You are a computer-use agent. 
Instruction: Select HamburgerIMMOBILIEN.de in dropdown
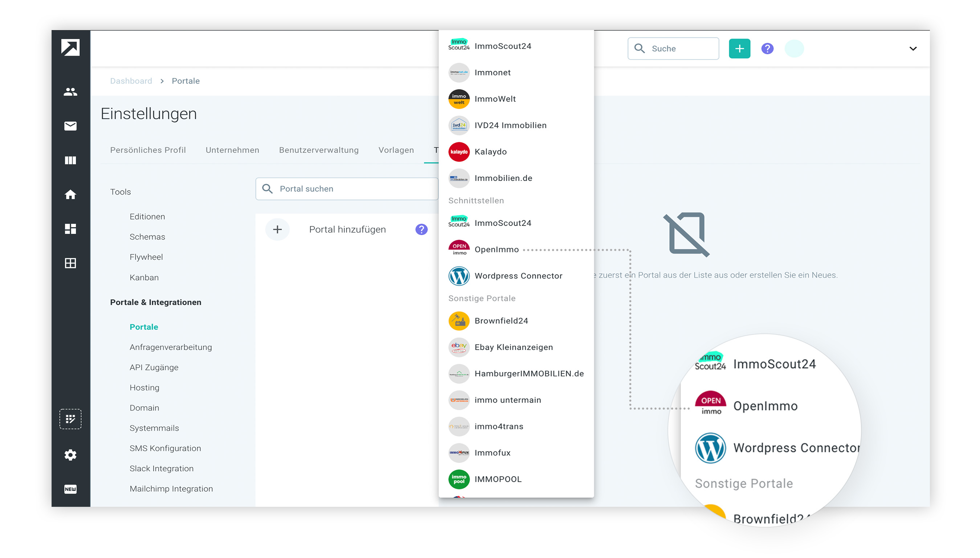516,374
